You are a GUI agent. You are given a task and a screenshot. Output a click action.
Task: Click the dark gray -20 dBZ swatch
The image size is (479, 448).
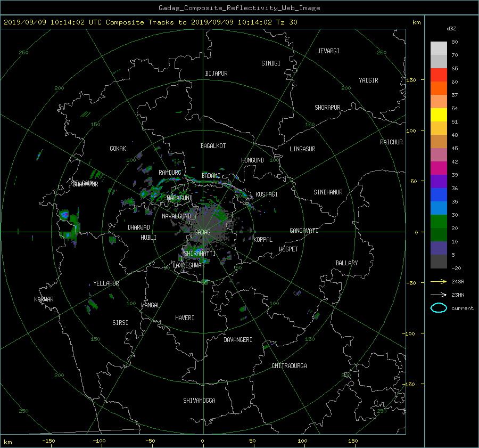(439, 261)
